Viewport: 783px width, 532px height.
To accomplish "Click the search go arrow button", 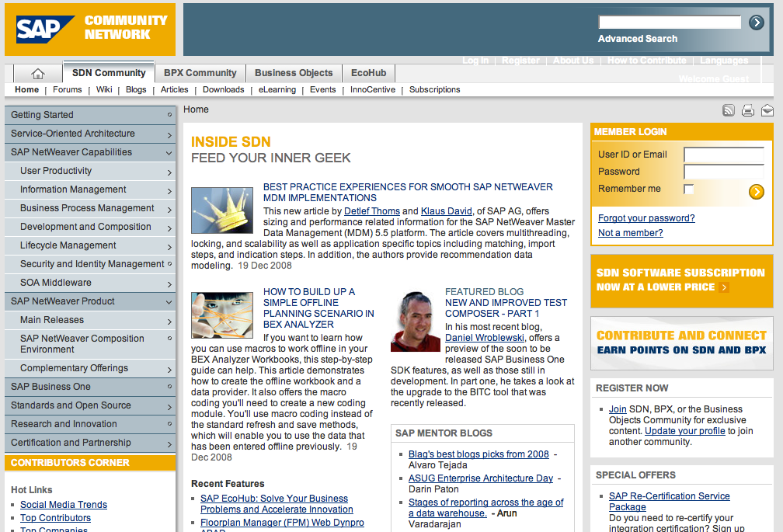I will click(x=756, y=23).
